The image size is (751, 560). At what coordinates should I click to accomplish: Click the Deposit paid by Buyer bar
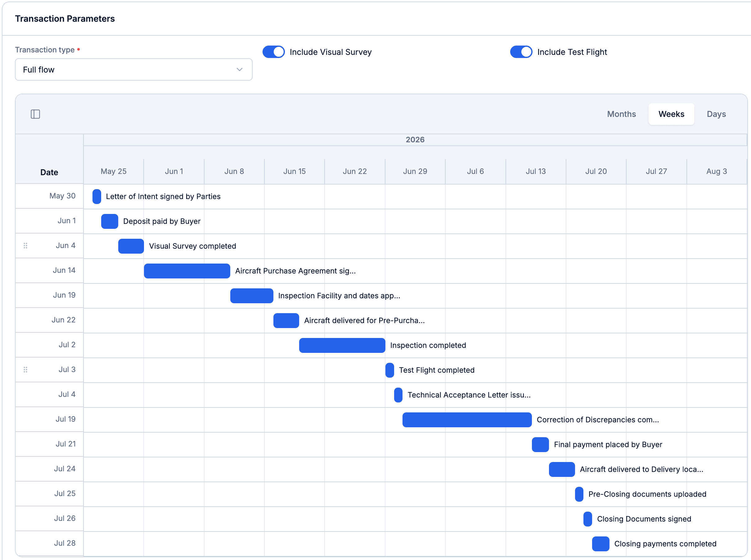110,221
